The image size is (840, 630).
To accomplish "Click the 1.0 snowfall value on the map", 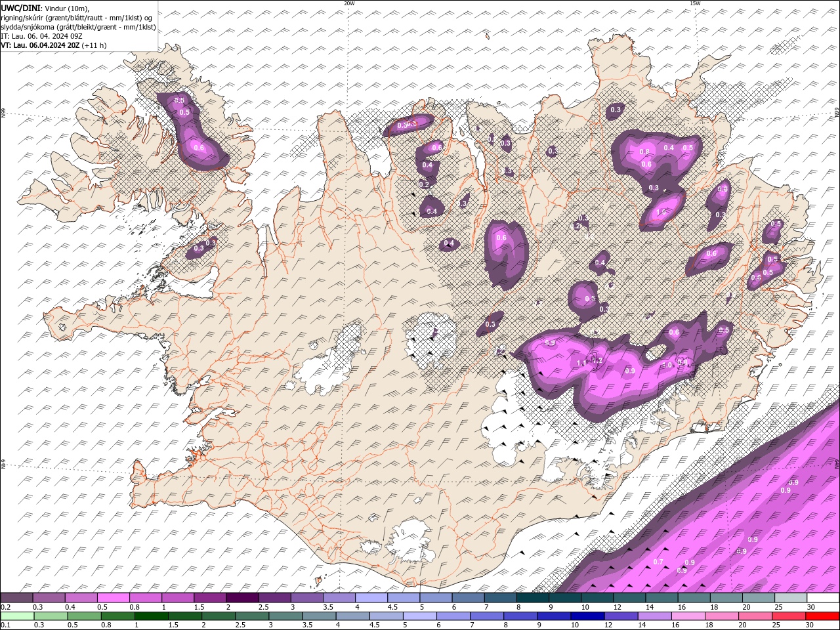I will [667, 365].
